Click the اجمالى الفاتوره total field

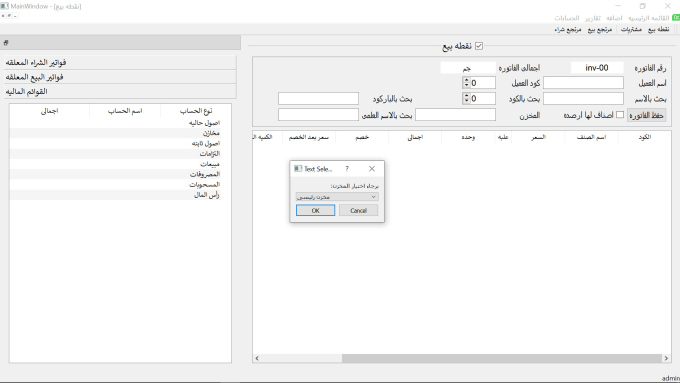point(468,68)
